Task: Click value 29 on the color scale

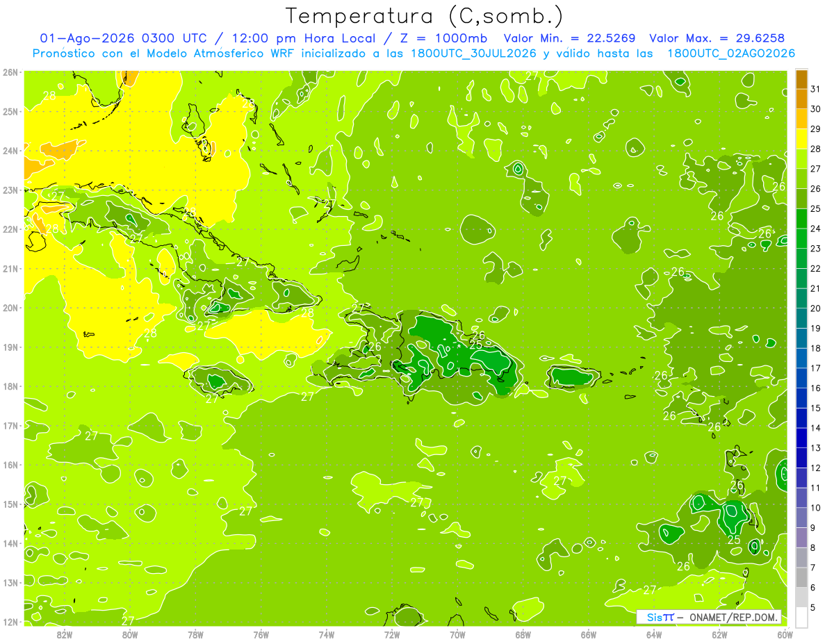Action: tap(816, 129)
